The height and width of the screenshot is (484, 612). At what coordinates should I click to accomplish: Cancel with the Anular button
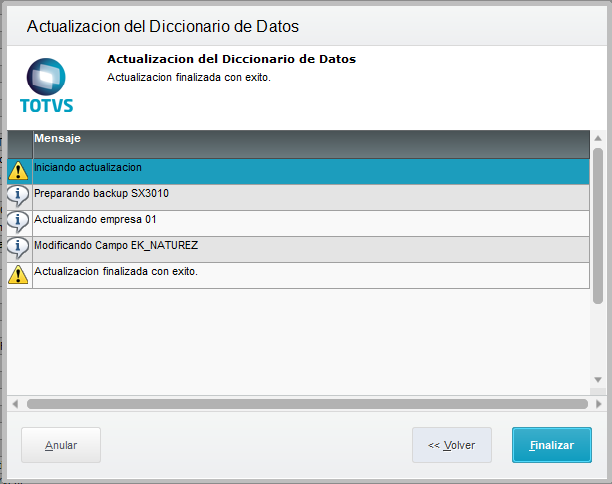61,445
